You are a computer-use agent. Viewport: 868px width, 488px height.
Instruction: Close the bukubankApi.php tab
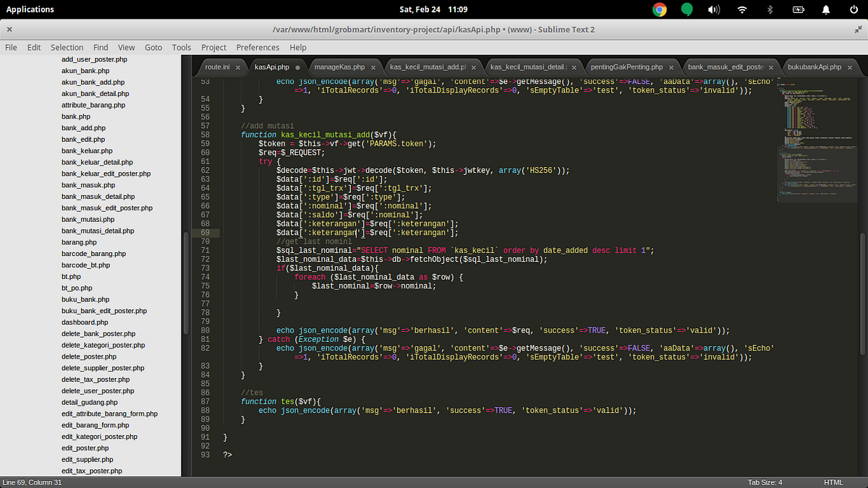pyautogui.click(x=849, y=67)
